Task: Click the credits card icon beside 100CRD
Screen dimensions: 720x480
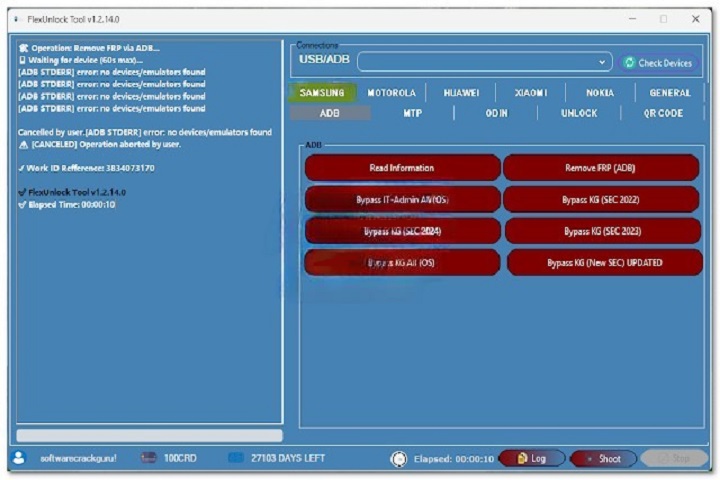Action: pos(149,458)
